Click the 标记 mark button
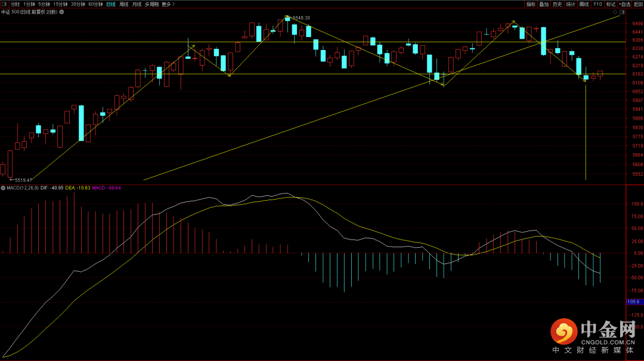The height and width of the screenshot is (361, 644). pyautogui.click(x=611, y=4)
